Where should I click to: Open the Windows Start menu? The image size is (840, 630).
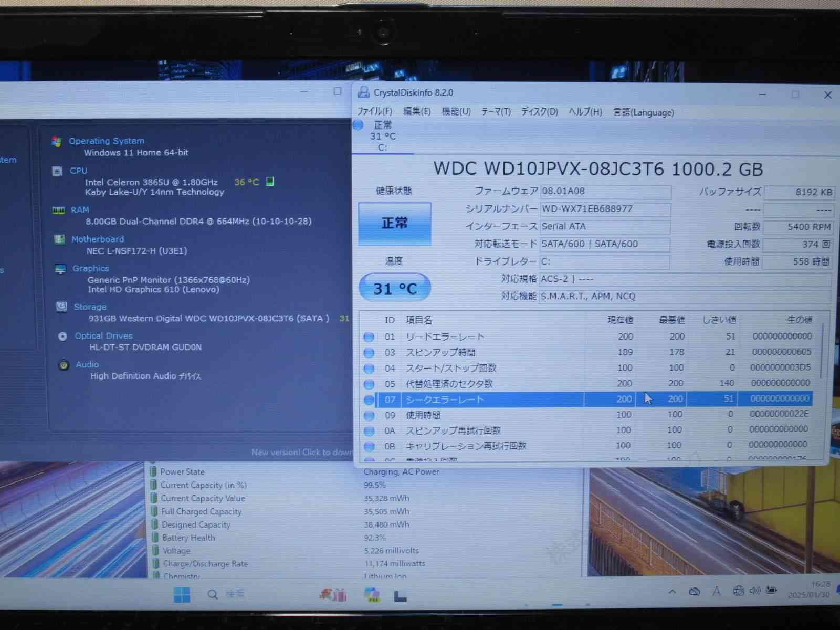(182, 595)
